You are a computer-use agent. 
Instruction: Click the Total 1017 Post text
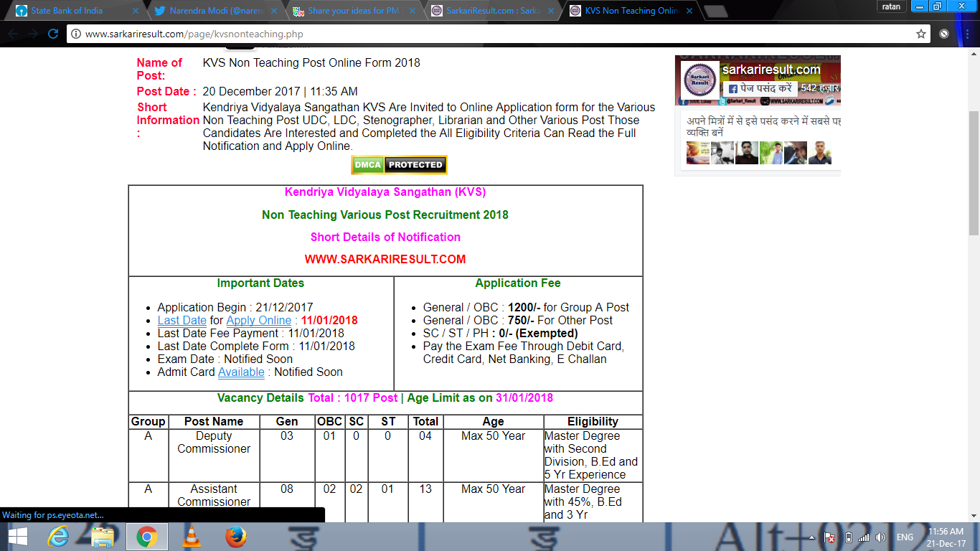353,397
